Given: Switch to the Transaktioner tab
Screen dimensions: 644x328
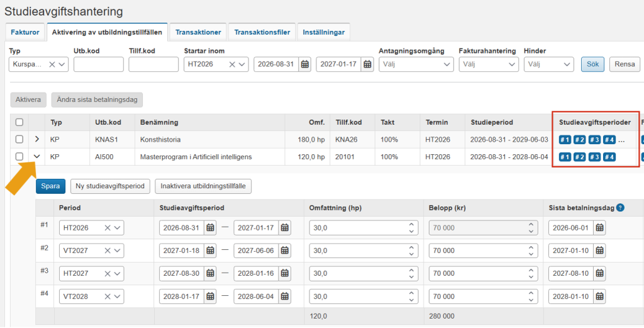Looking at the screenshot, I should tap(198, 32).
